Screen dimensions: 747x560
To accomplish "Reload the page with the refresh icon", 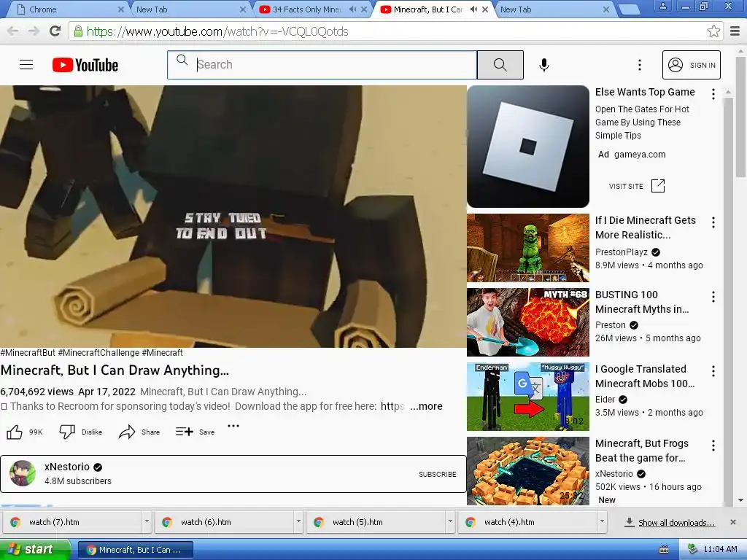I will tap(55, 31).
